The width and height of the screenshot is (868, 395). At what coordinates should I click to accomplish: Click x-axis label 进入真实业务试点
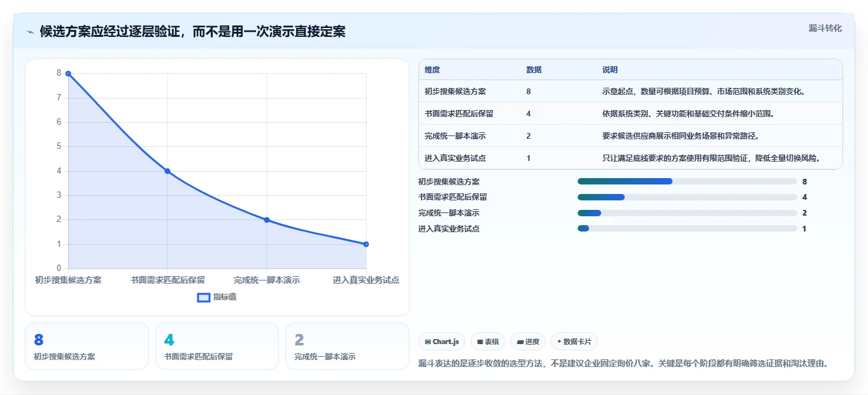tap(366, 280)
